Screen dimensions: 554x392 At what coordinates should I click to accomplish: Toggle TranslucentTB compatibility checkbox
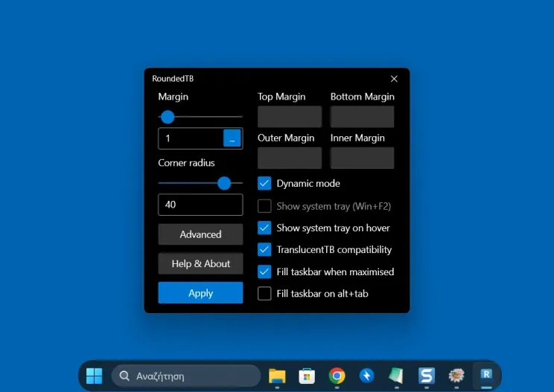(x=264, y=250)
